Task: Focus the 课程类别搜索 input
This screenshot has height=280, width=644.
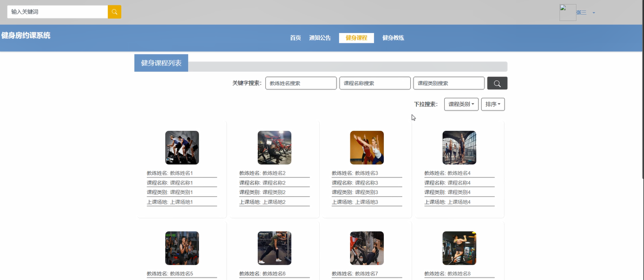Action: [449, 83]
